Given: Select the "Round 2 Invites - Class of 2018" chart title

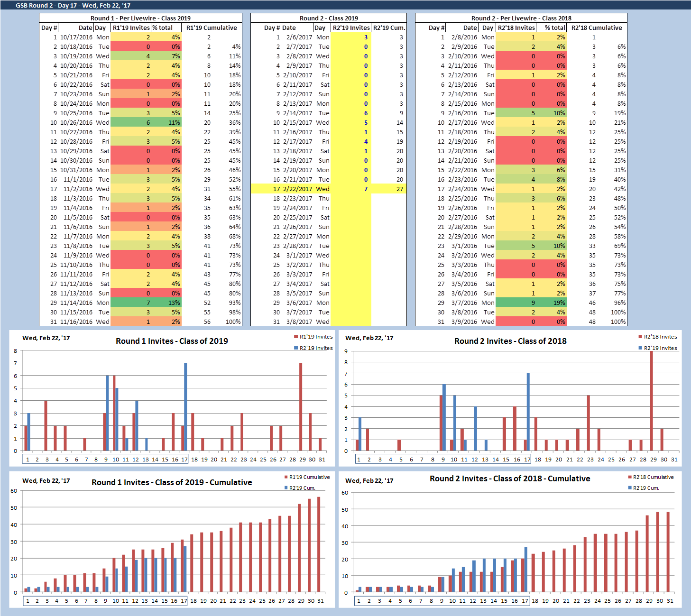Looking at the screenshot, I should tap(510, 341).
